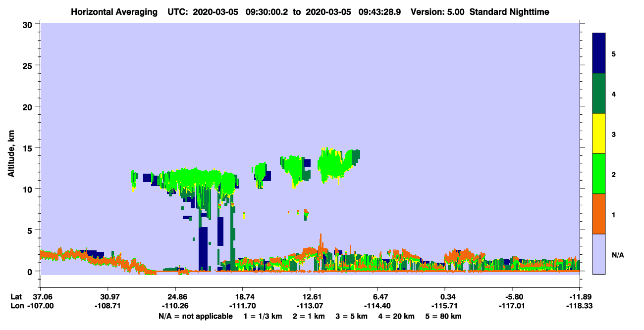
Task: Click the y-axis tick label '10'
Action: (29, 189)
